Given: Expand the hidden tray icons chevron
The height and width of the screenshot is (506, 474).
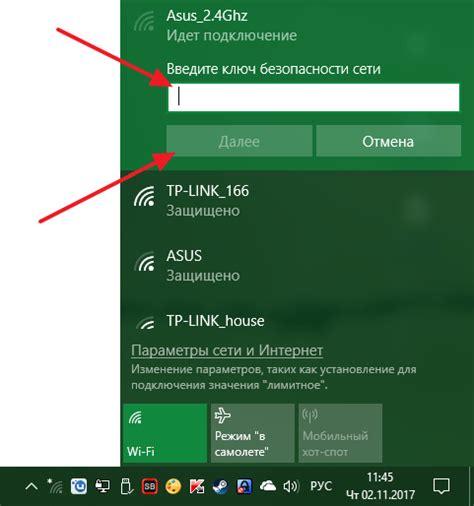Looking at the screenshot, I should pos(31,487).
